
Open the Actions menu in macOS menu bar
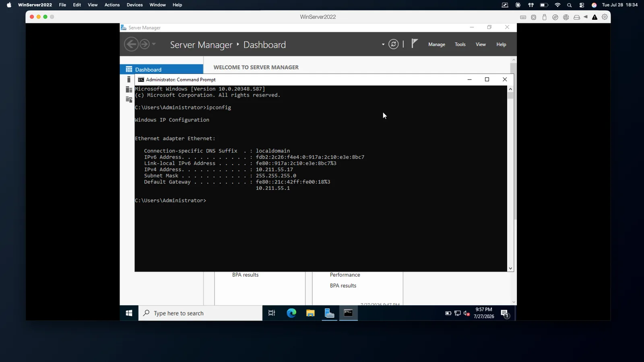click(x=112, y=5)
